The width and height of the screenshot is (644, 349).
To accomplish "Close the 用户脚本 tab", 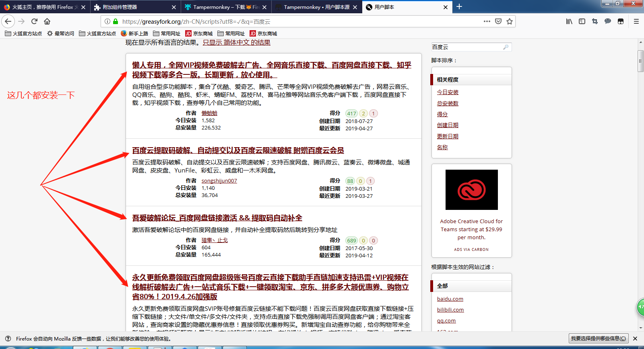I will (x=446, y=7).
